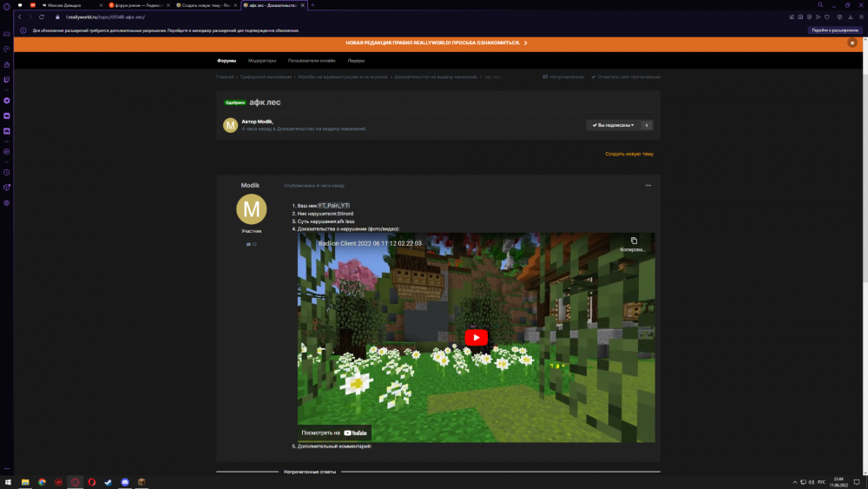Reload the current page

tap(42, 17)
